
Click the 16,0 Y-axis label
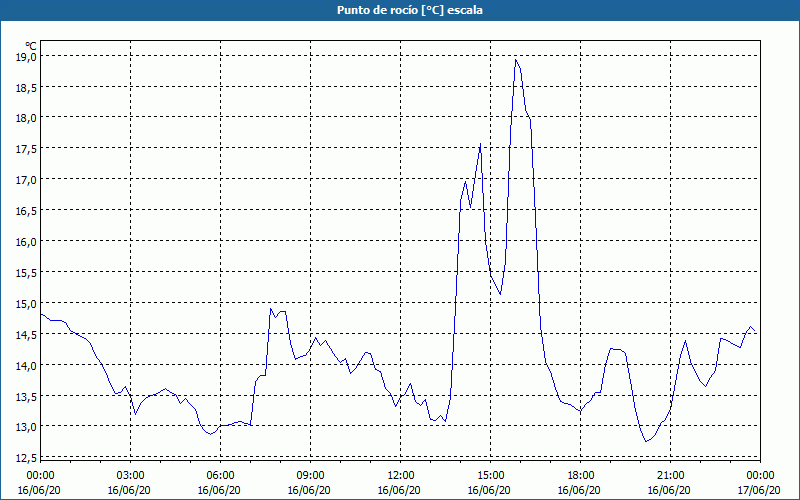pos(27,242)
